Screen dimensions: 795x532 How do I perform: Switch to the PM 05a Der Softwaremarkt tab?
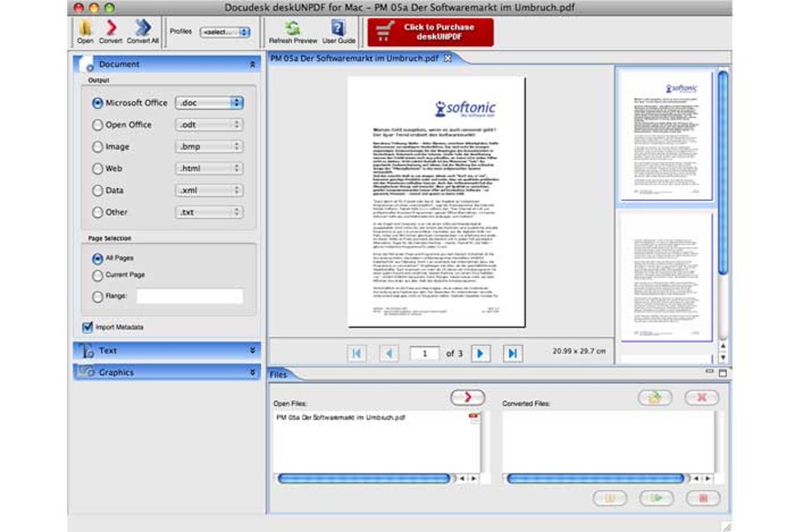click(355, 58)
